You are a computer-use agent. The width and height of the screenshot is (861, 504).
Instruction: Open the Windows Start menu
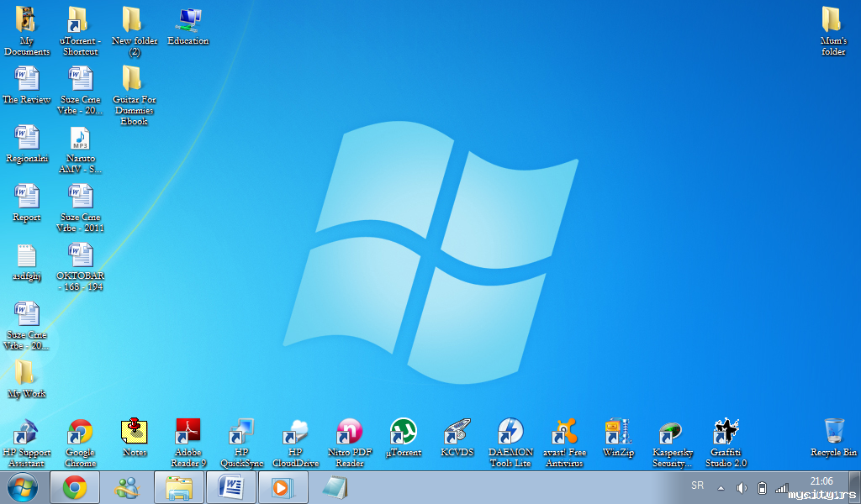(22, 487)
